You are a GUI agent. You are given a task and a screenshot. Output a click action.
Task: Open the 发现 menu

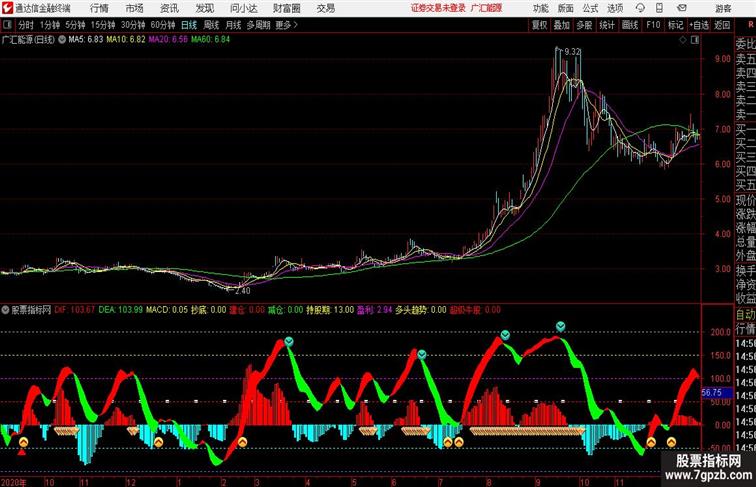pos(204,8)
